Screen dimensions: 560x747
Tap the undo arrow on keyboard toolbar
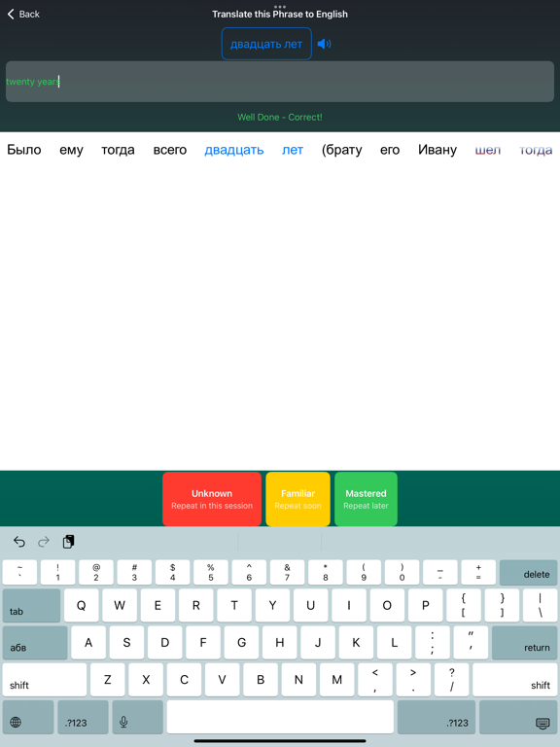coord(19,542)
